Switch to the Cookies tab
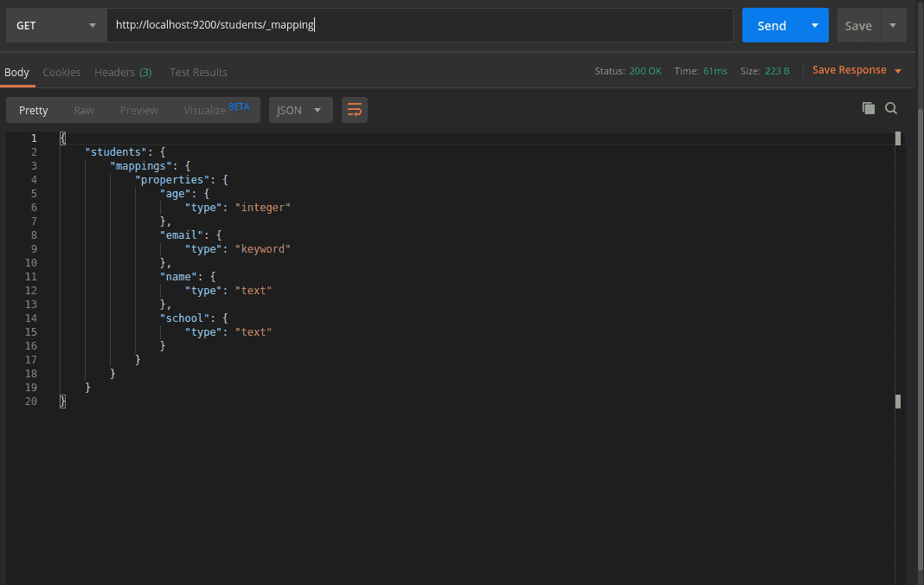The image size is (924, 585). (x=61, y=72)
